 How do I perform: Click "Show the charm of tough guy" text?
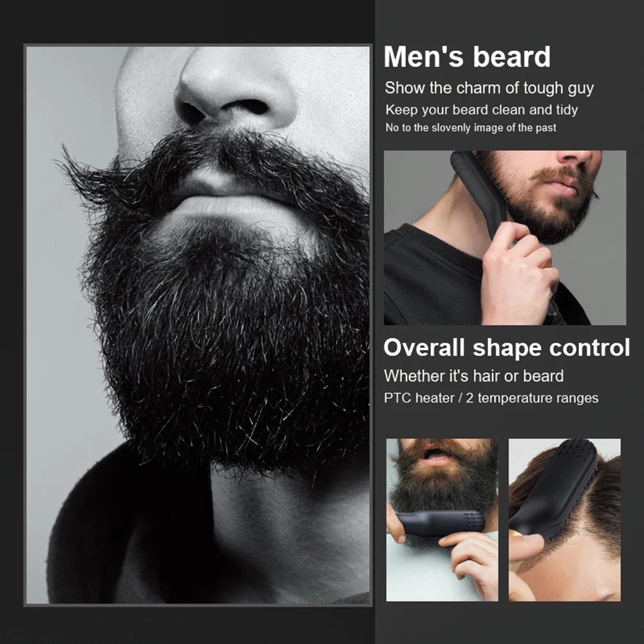489,88
